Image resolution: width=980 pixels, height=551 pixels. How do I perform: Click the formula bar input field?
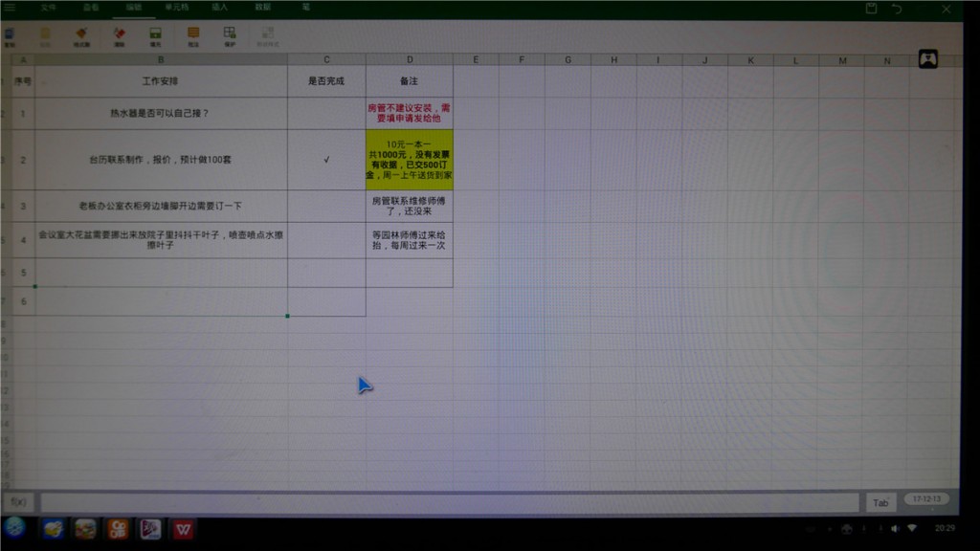(x=450, y=501)
